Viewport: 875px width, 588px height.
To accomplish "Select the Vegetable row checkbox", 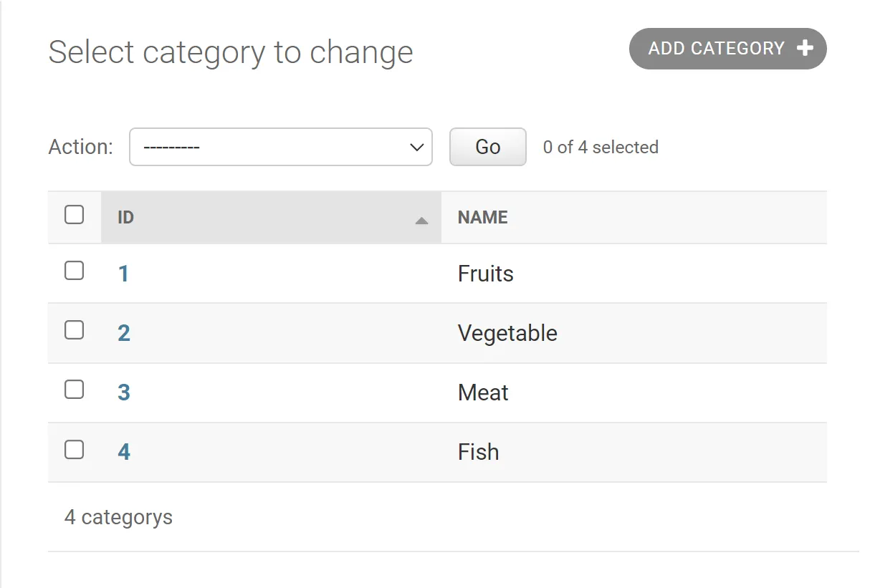I will (x=75, y=330).
